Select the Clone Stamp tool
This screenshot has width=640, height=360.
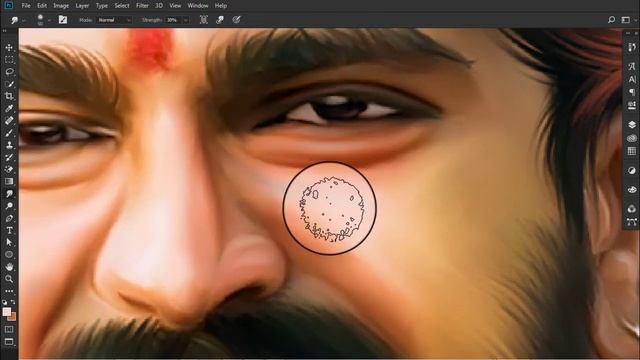point(9,145)
